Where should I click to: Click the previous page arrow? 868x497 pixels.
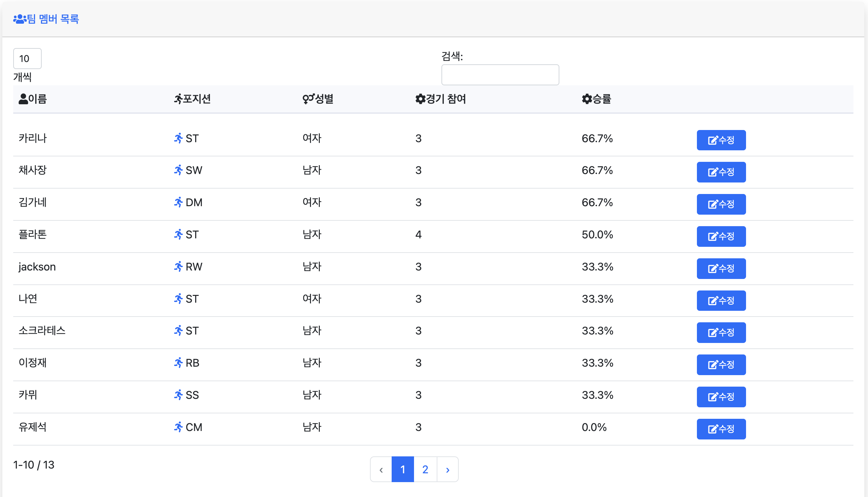click(381, 469)
